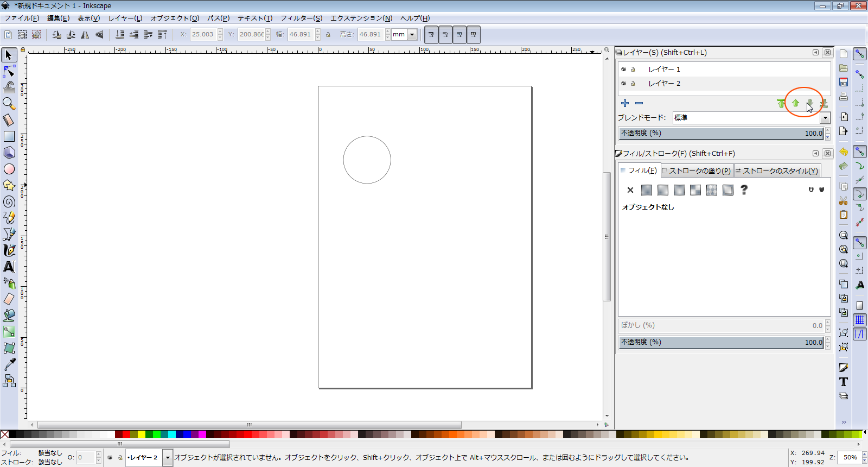Select the Zoom magnifier tool
This screenshot has width=868, height=467.
tap(9, 103)
